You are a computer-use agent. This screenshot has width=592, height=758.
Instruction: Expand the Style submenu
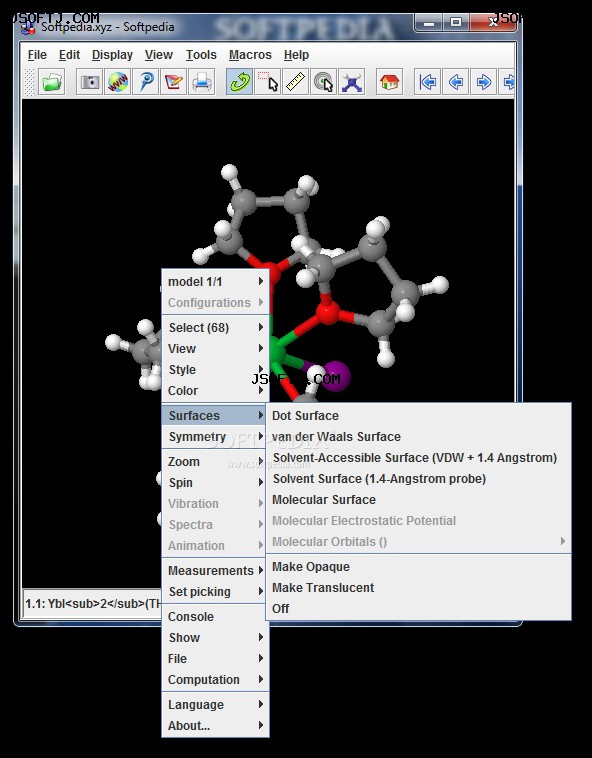(x=215, y=370)
